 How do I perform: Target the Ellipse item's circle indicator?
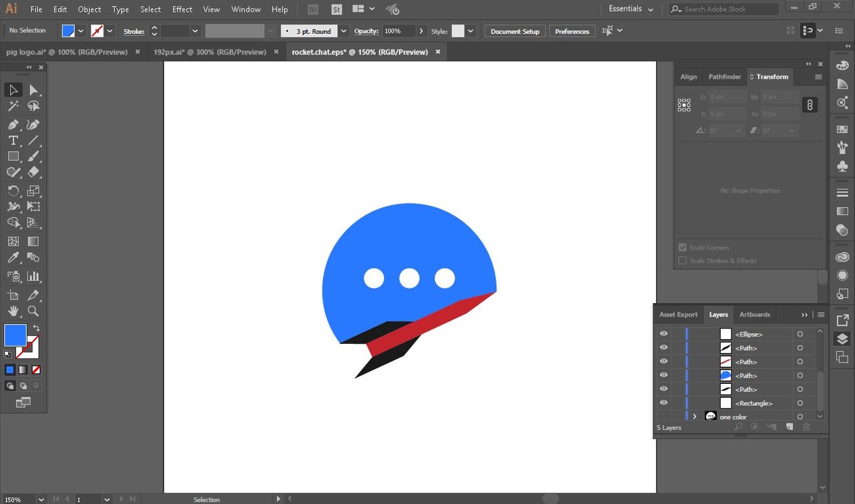pyautogui.click(x=800, y=334)
